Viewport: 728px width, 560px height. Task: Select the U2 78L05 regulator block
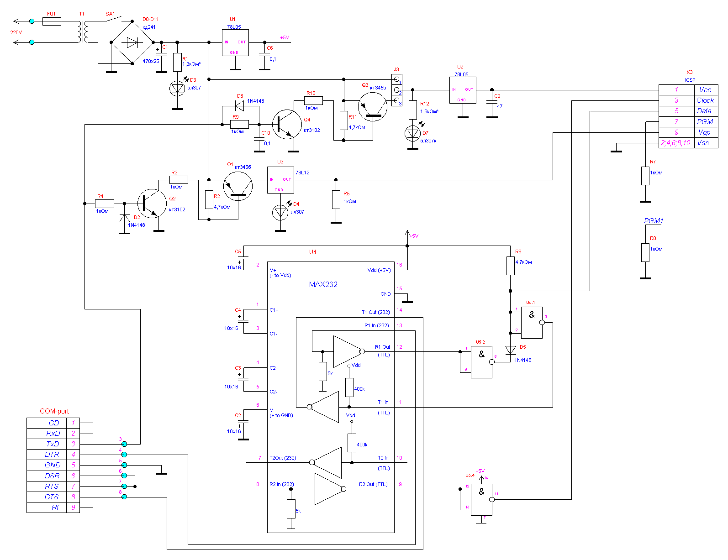[x=463, y=90]
